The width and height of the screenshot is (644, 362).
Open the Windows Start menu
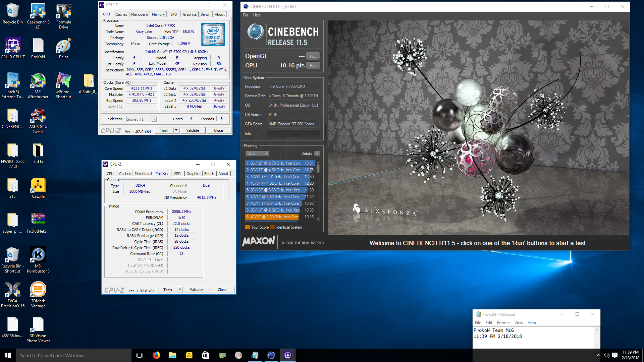click(8, 355)
